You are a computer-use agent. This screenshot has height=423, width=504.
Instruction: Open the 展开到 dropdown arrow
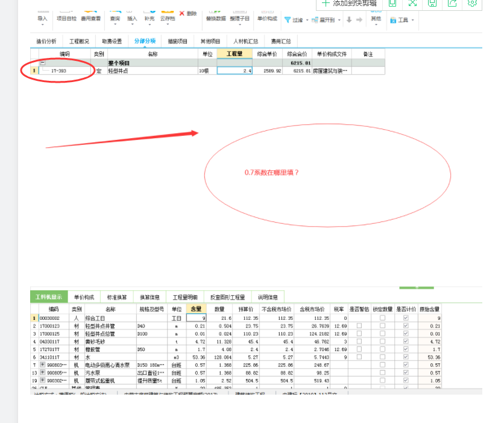tap(339, 20)
